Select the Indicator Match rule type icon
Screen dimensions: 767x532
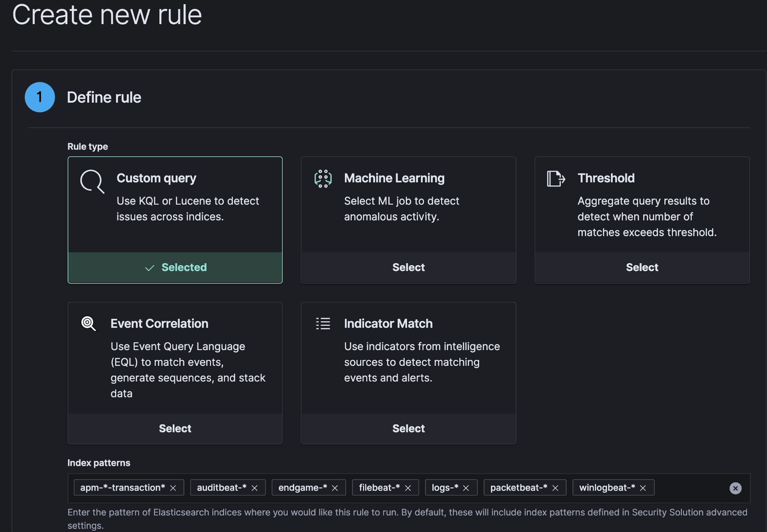coord(323,323)
